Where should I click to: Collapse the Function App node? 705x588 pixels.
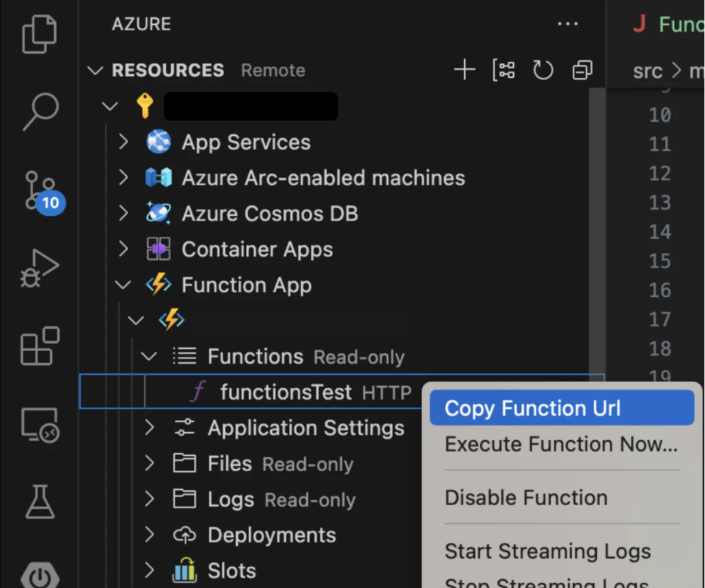click(x=123, y=285)
